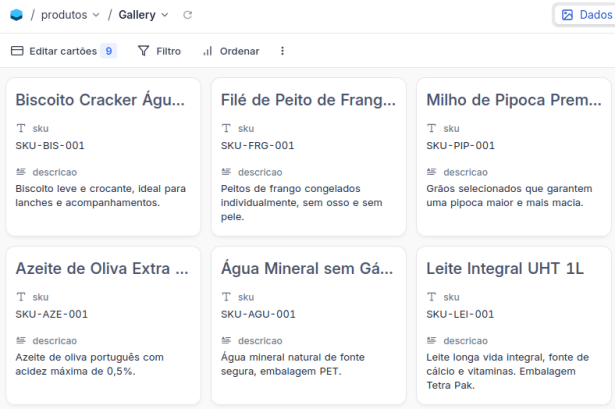Open the Filé de Peito de Frango card
This screenshot has height=409, width=615.
point(307,99)
